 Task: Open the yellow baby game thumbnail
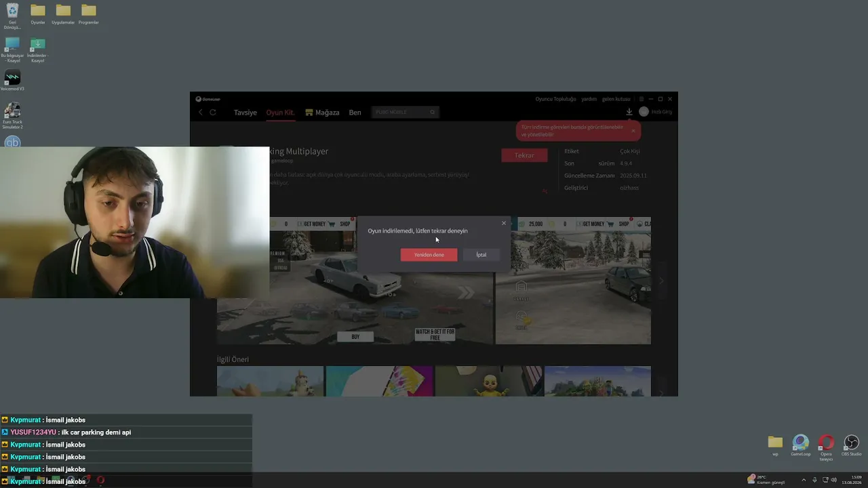(488, 381)
